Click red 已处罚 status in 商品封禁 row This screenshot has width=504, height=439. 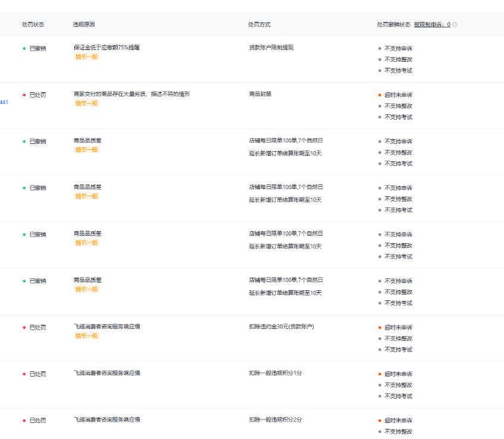(x=37, y=95)
